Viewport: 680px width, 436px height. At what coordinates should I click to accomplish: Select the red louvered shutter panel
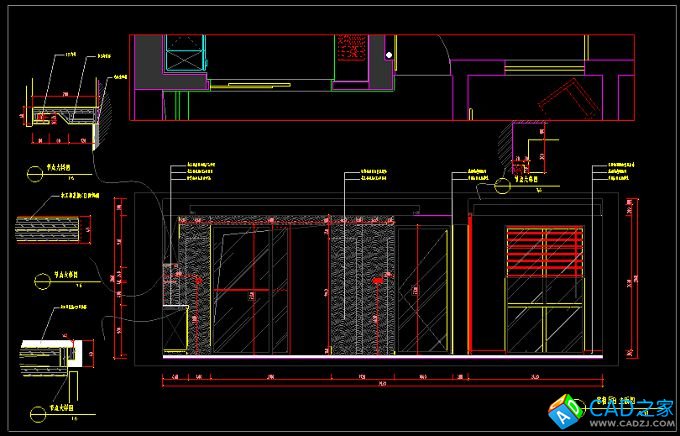coord(545,252)
